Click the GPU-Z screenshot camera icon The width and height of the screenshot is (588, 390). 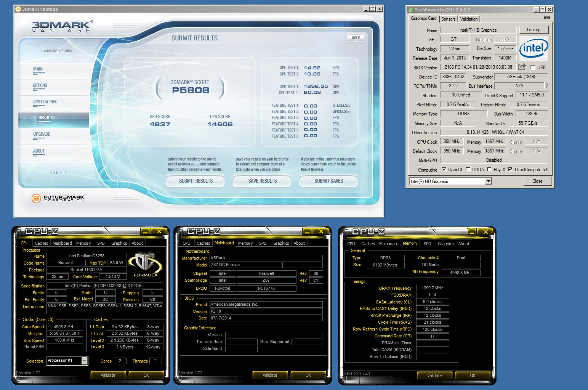[547, 18]
